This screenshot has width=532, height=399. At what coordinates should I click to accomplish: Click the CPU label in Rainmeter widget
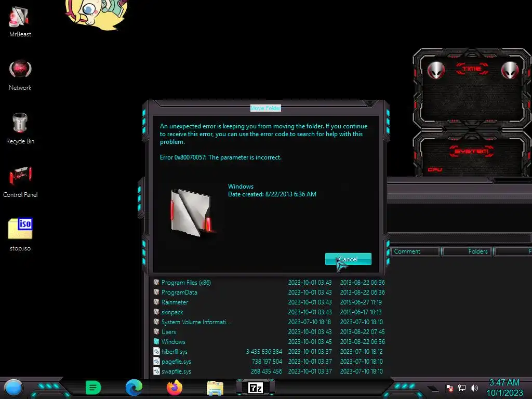coord(435,169)
